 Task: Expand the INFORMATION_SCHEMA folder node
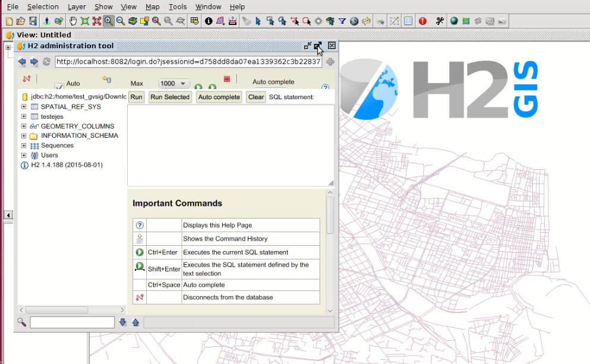click(x=24, y=136)
